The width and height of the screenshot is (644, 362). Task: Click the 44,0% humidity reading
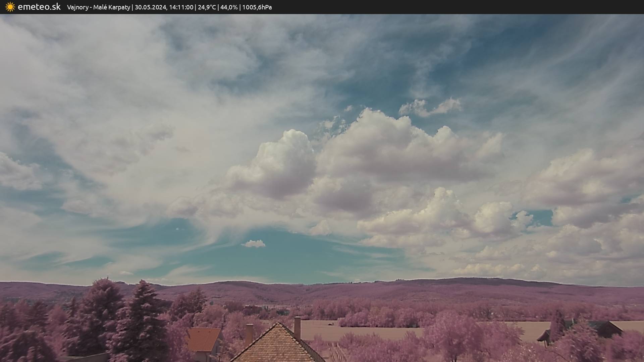(x=229, y=7)
